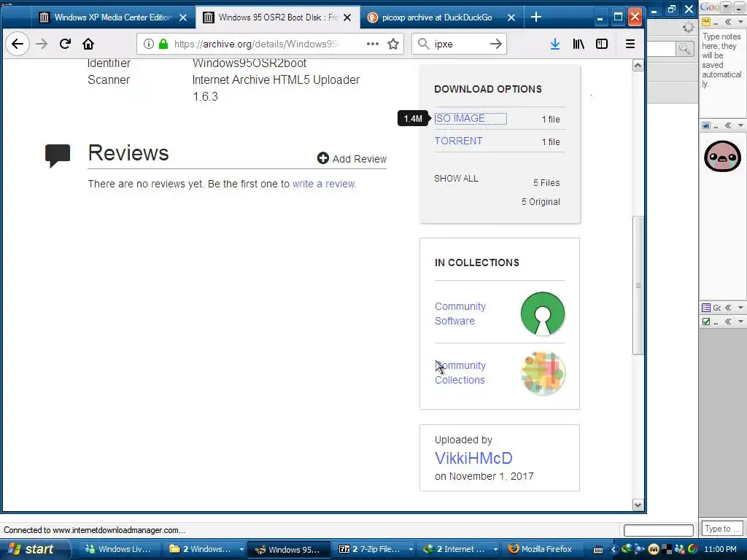Minimize the Google sidebar
The width and height of the screenshot is (747, 560).
click(x=740, y=7)
